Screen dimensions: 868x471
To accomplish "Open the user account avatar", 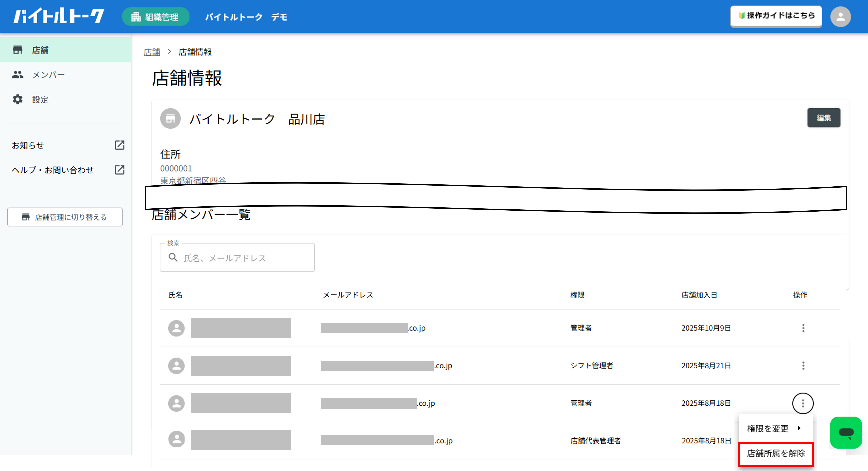I will pyautogui.click(x=840, y=16).
